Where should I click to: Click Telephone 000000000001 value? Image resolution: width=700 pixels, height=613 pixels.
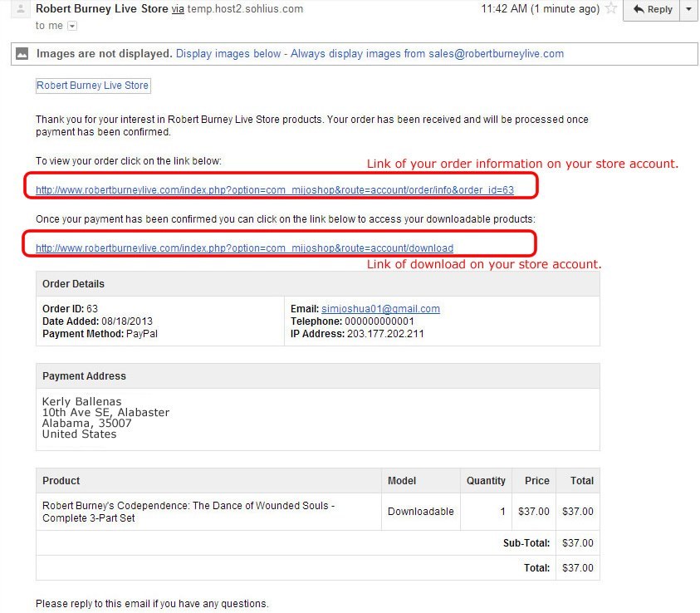point(379,321)
